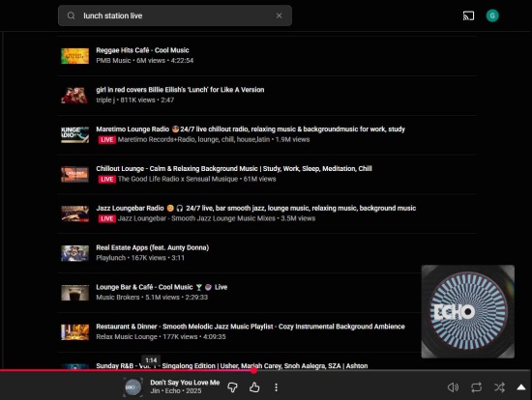This screenshot has width=532, height=400.
Task: Click Playlunch artist text
Action: [110, 258]
